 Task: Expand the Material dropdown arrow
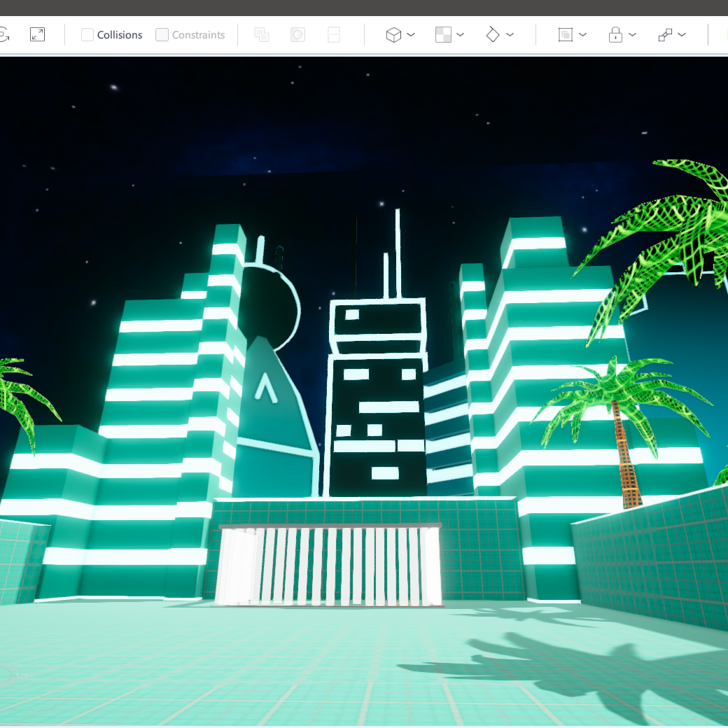coord(460,34)
